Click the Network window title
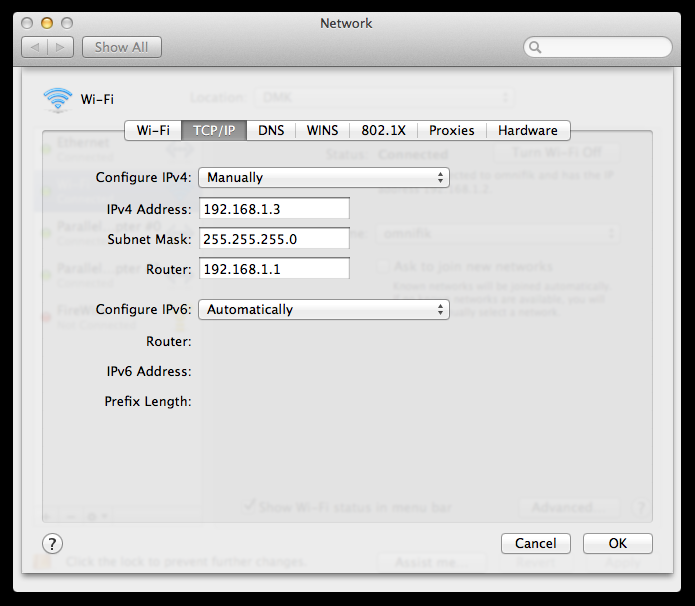The width and height of the screenshot is (695, 606). pyautogui.click(x=346, y=23)
